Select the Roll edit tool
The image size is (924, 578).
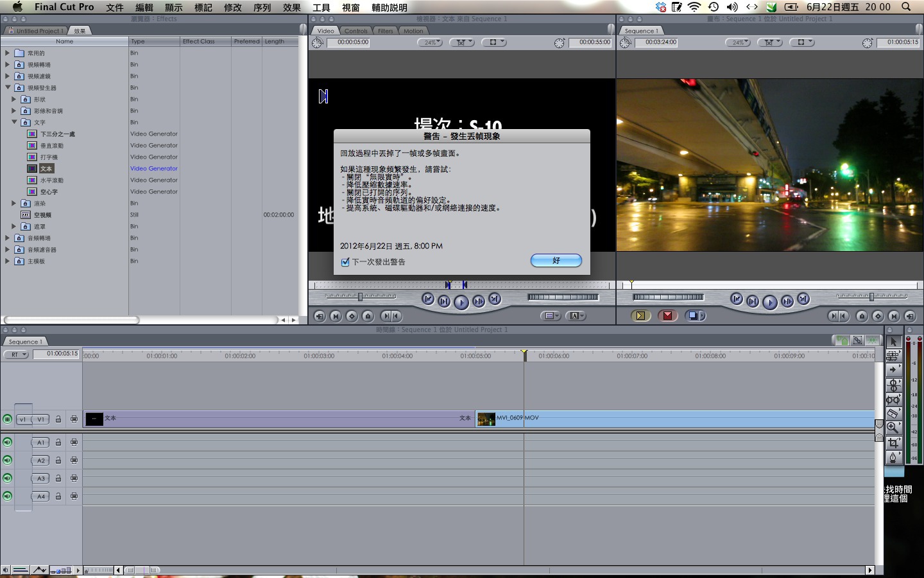[x=893, y=385]
